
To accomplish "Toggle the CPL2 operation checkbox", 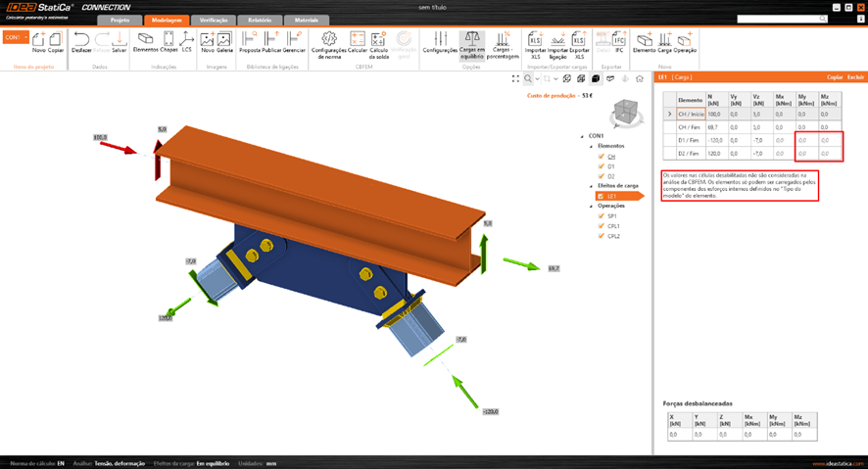I will click(602, 236).
